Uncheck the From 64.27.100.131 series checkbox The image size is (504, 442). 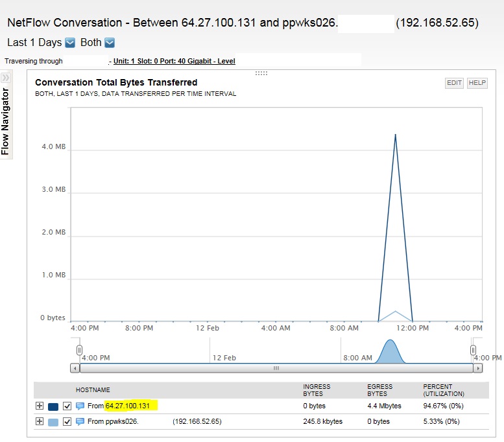pos(67,406)
